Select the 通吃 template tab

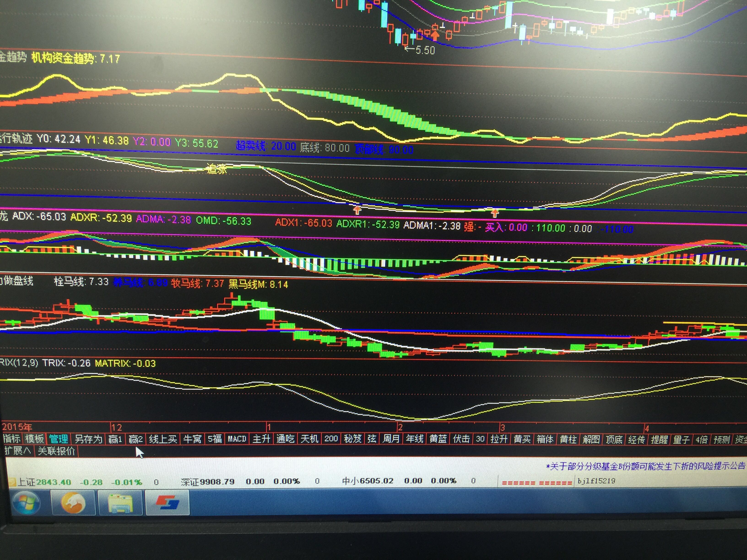coord(285,439)
